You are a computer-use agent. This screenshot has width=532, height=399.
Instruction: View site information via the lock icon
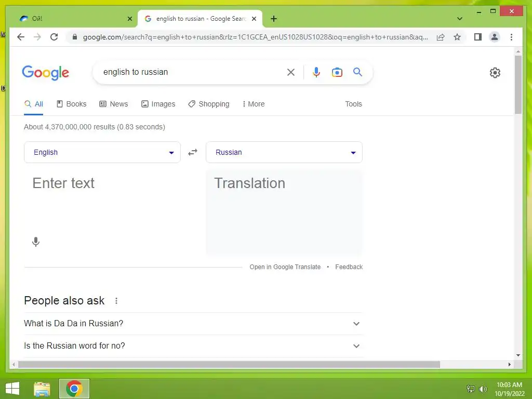pyautogui.click(x=75, y=37)
